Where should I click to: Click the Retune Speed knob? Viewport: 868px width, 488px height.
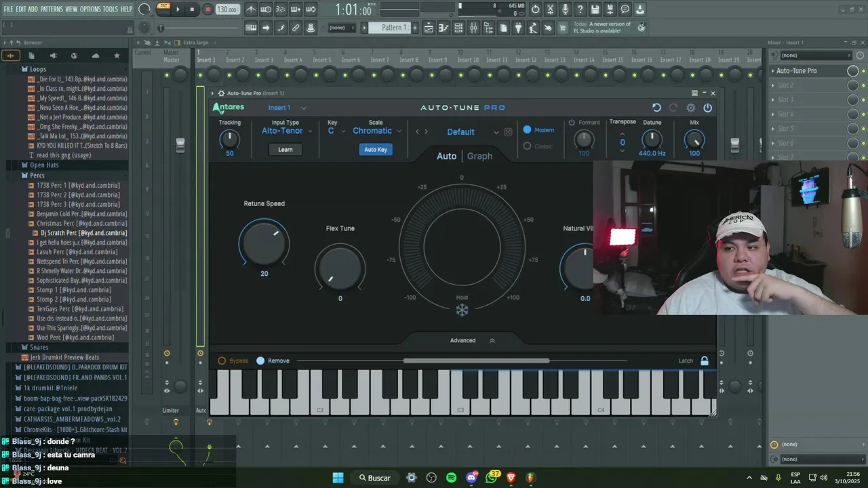click(x=264, y=243)
